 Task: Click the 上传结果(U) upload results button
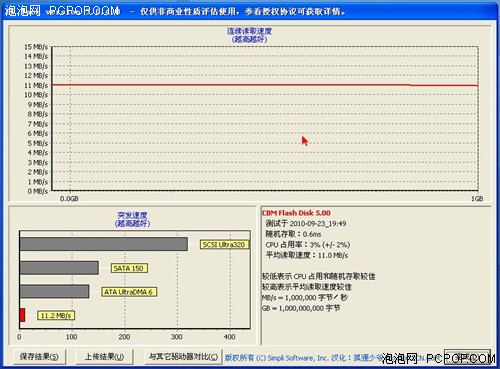pyautogui.click(x=104, y=357)
